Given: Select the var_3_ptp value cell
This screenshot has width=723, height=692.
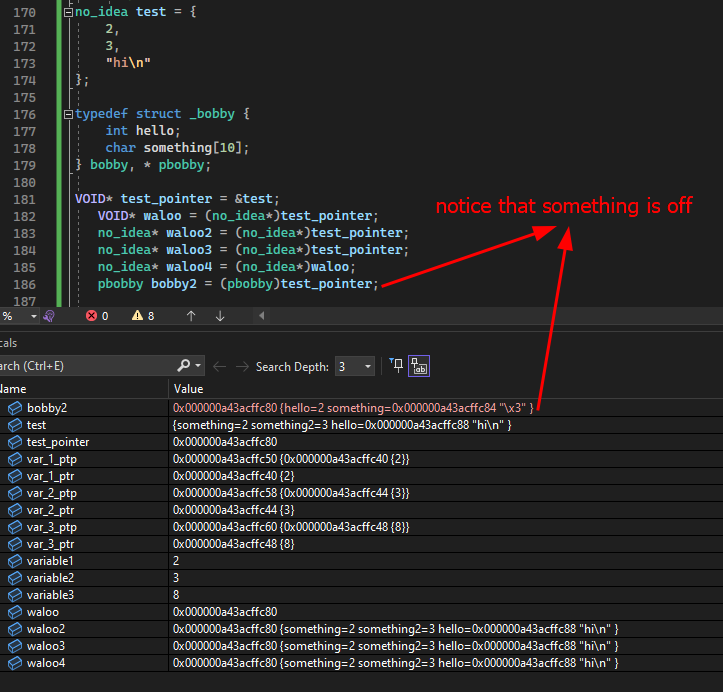Looking at the screenshot, I should 291,527.
